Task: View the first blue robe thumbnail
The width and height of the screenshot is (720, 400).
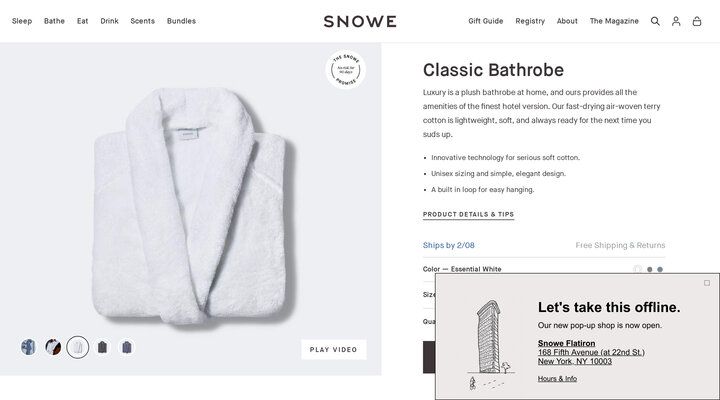Action: tap(29, 348)
